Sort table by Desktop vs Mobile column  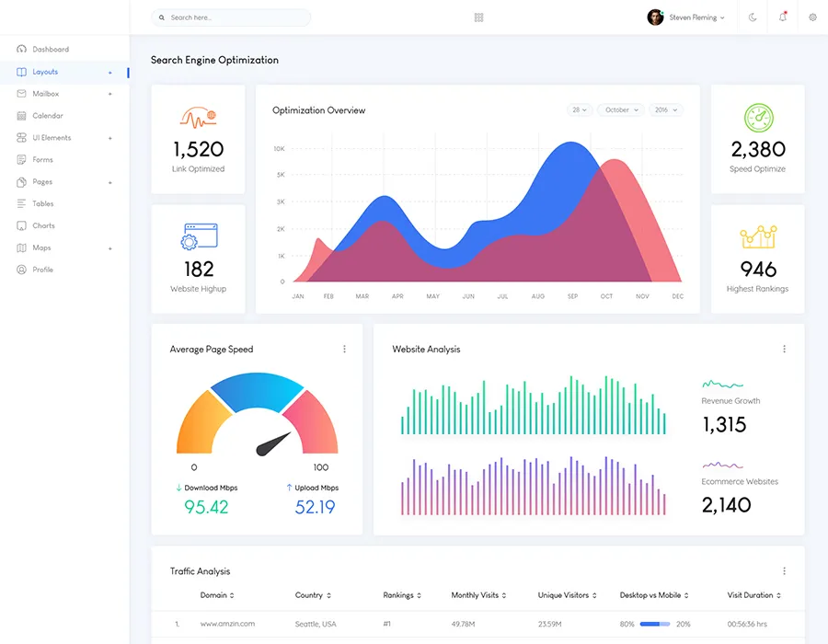pos(654,595)
